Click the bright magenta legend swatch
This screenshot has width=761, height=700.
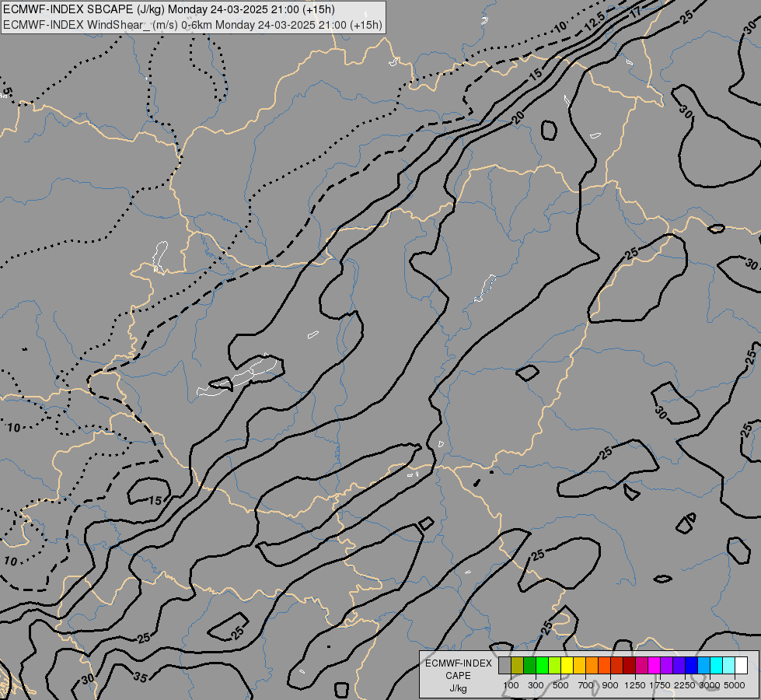click(x=655, y=666)
